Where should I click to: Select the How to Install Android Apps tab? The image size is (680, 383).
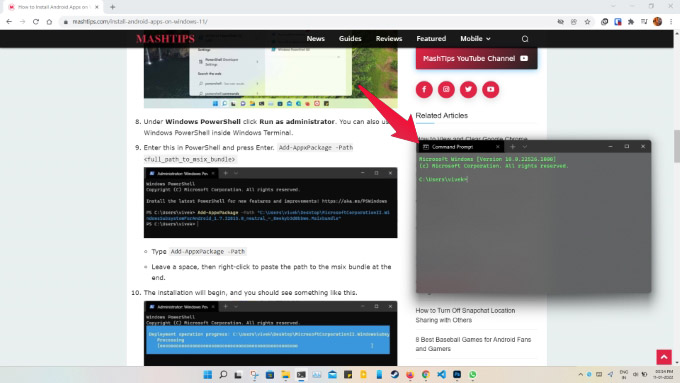pyautogui.click(x=54, y=7)
